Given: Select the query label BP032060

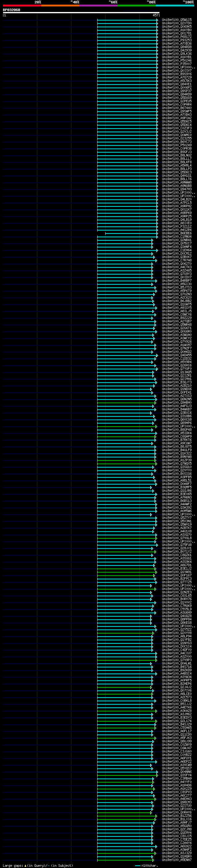Looking at the screenshot, I should click(11, 10).
